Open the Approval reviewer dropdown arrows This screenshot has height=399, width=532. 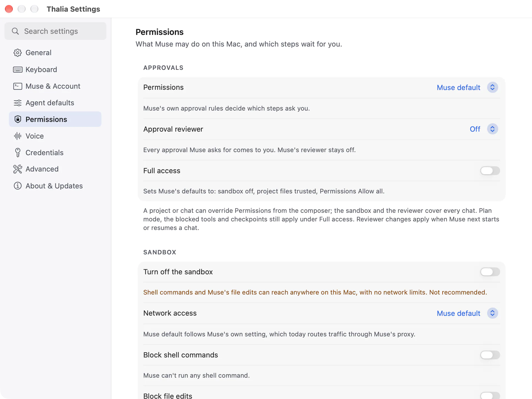coord(492,129)
